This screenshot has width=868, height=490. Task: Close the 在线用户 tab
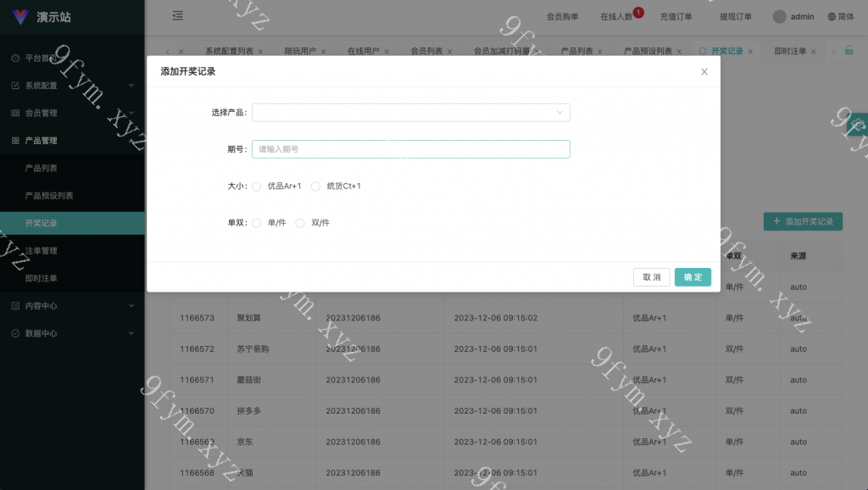click(387, 52)
